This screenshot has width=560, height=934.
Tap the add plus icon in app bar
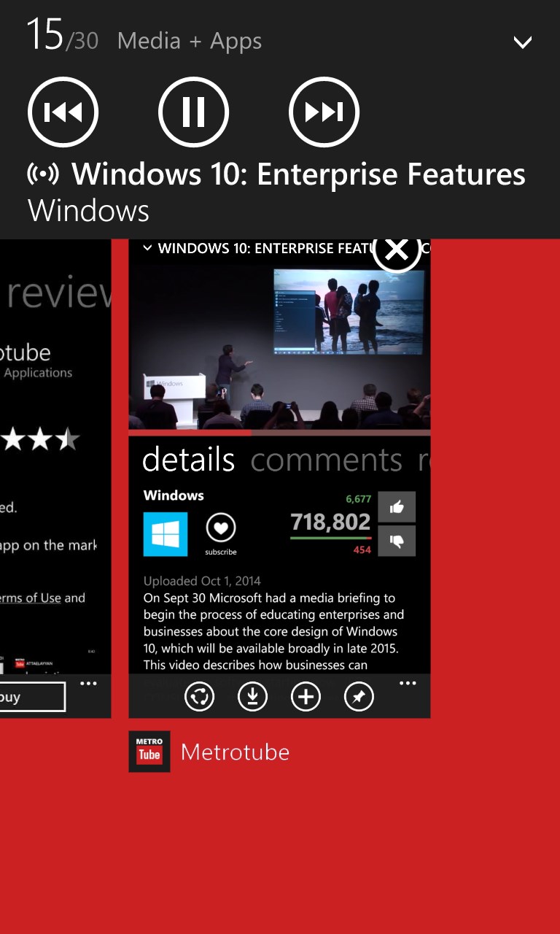click(x=306, y=697)
